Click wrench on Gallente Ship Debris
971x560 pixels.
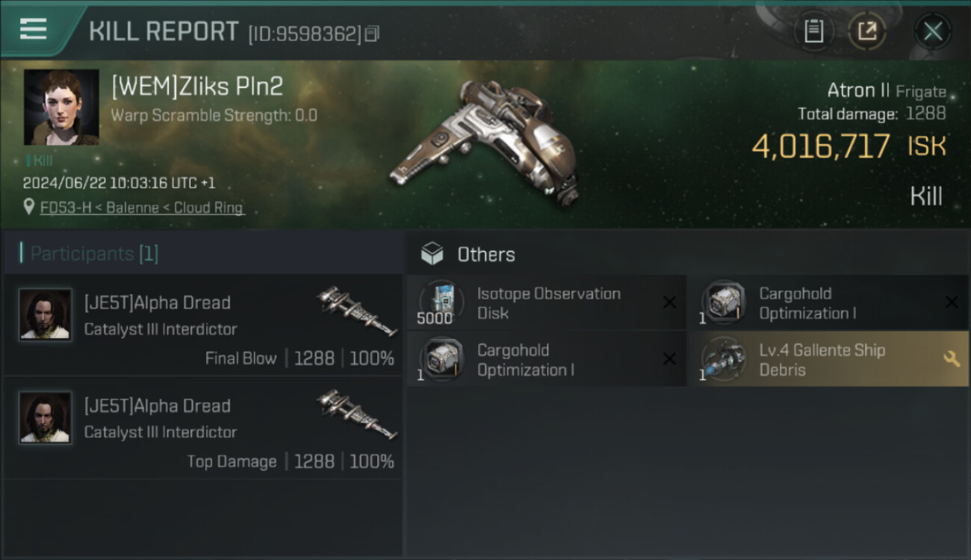(952, 359)
